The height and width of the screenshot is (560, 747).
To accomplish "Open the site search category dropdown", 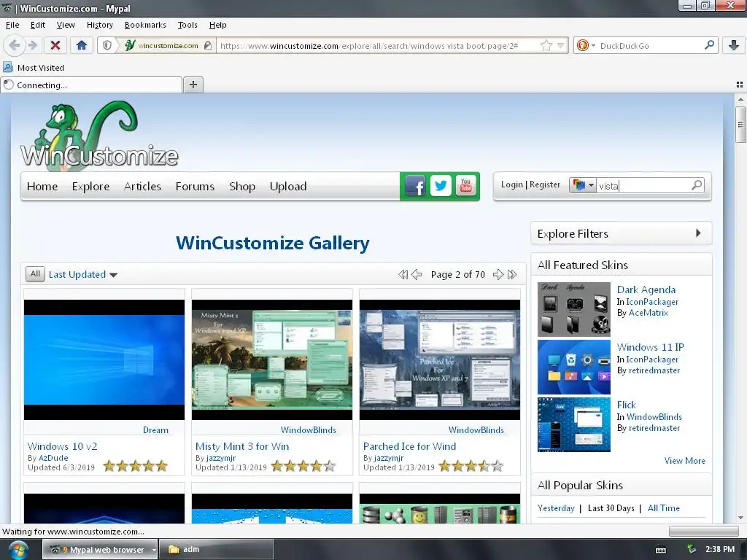I will pyautogui.click(x=583, y=185).
